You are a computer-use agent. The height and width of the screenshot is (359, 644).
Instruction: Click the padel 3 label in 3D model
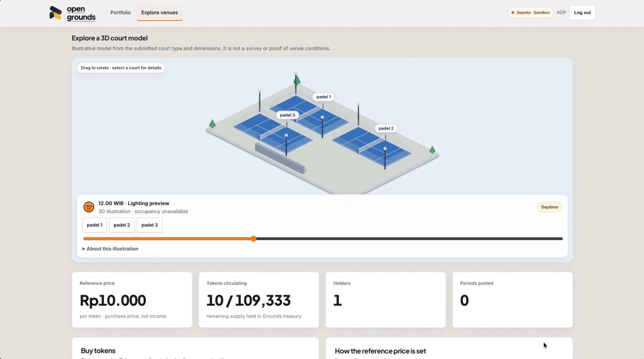(287, 115)
